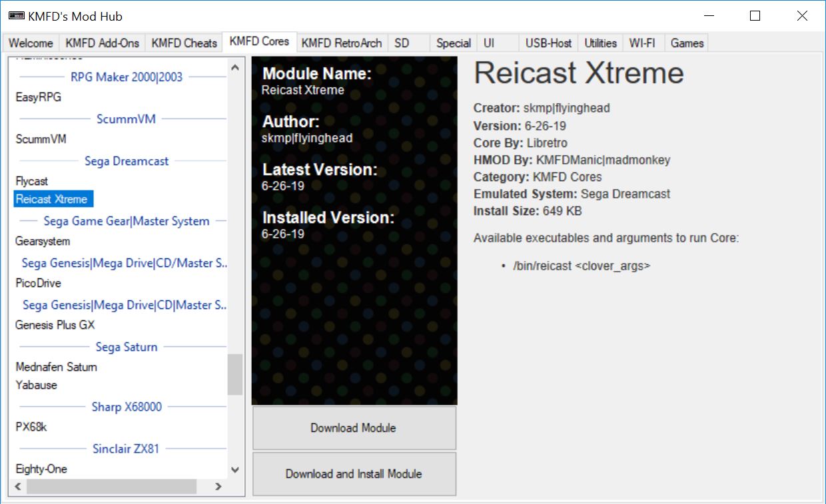This screenshot has height=504, width=826.
Task: Open the KMFD Add-Ons tab
Action: click(102, 43)
